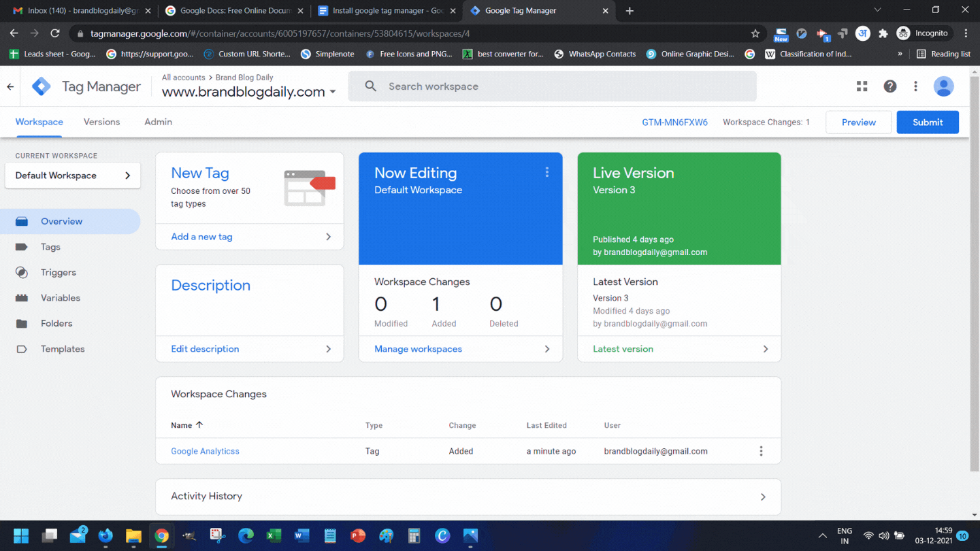
Task: Open the three-dot menu next to Help
Action: tap(916, 86)
